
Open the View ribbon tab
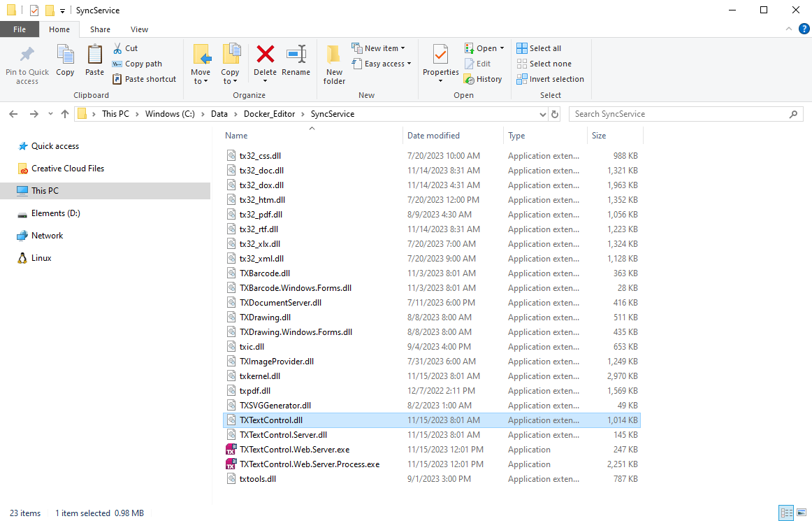tap(139, 29)
